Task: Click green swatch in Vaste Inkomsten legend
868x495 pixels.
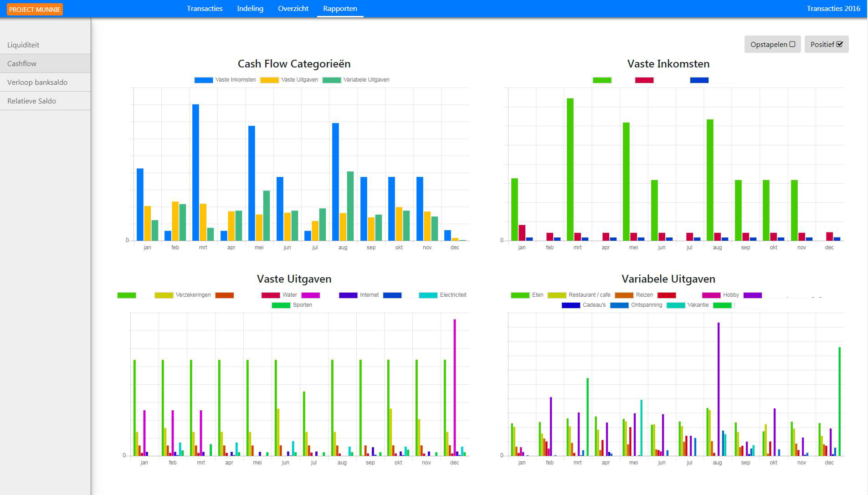Action: pyautogui.click(x=602, y=80)
